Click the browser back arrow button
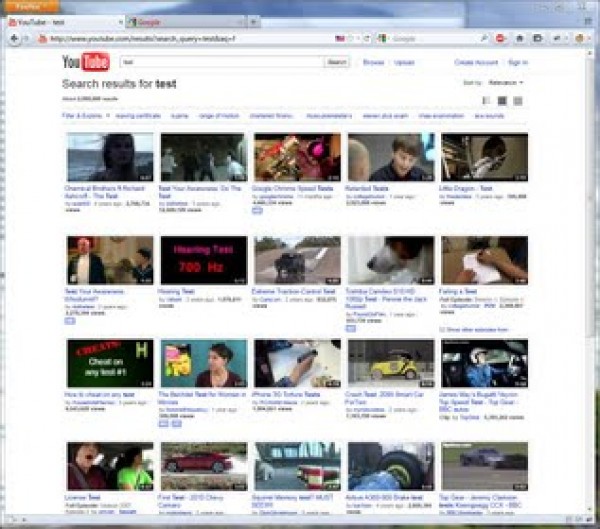600x529 pixels. click(x=13, y=38)
